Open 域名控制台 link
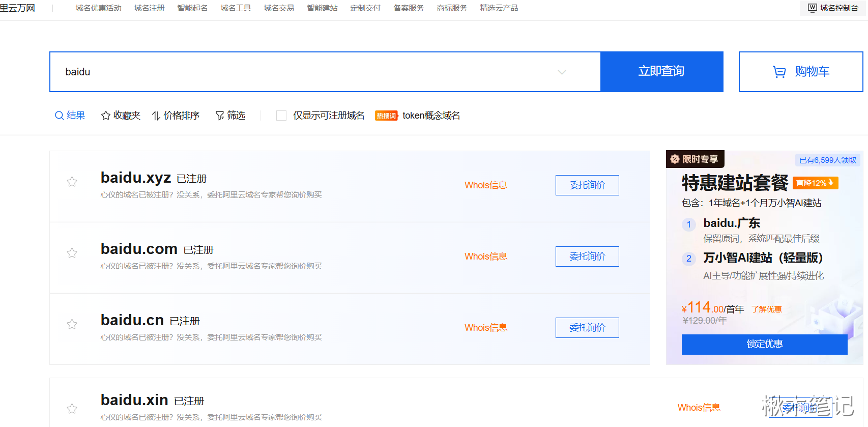868x427 pixels. (833, 8)
